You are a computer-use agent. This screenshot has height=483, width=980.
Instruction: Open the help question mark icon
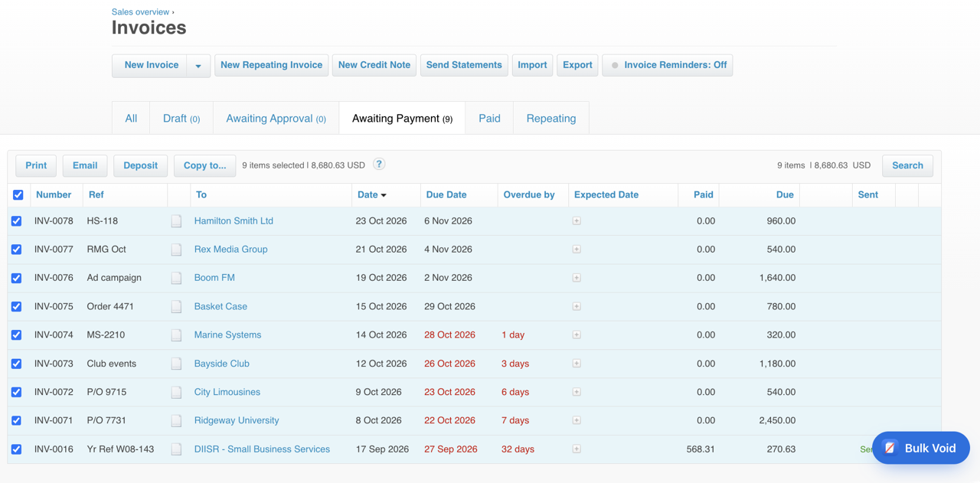[379, 165]
